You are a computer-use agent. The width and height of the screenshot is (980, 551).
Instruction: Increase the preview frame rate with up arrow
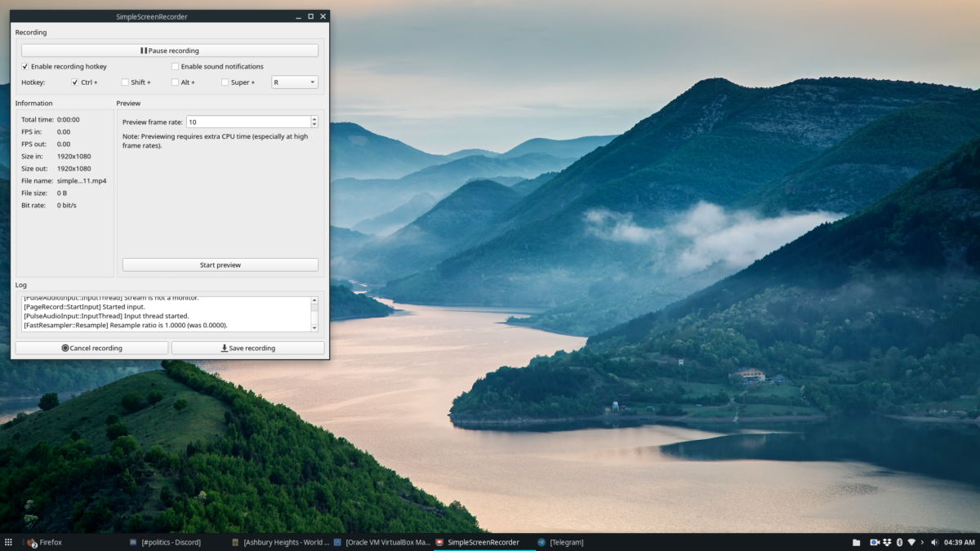click(x=314, y=118)
